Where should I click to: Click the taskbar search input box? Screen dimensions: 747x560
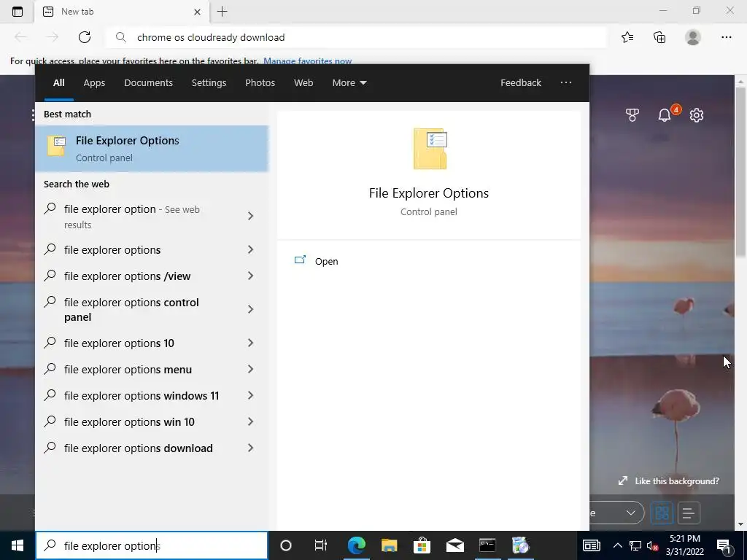tap(152, 545)
